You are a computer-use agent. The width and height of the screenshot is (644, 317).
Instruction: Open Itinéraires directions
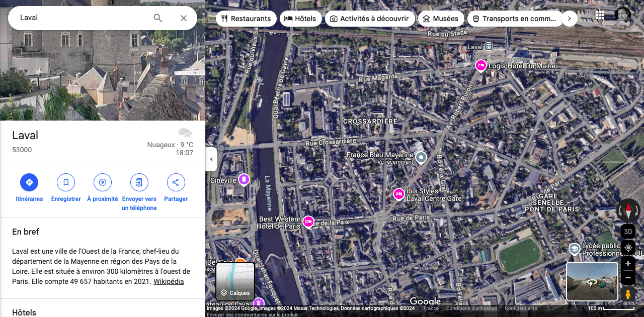[29, 182]
